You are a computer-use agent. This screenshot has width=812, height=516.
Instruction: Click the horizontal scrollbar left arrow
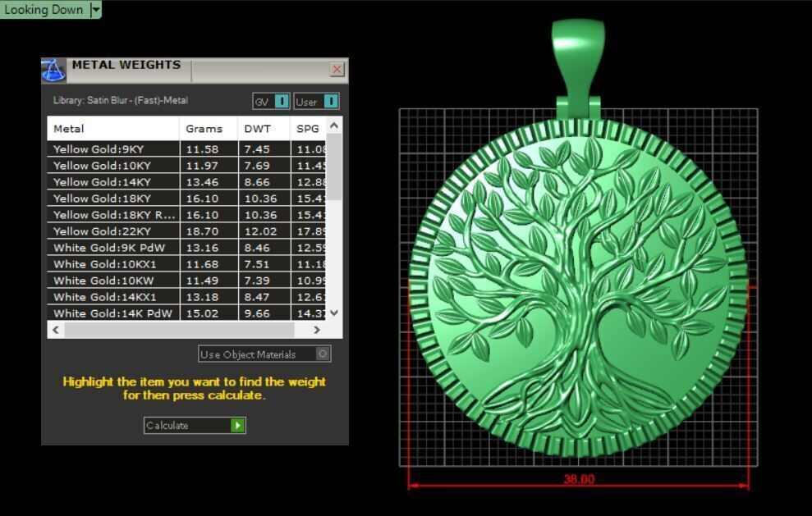click(56, 330)
